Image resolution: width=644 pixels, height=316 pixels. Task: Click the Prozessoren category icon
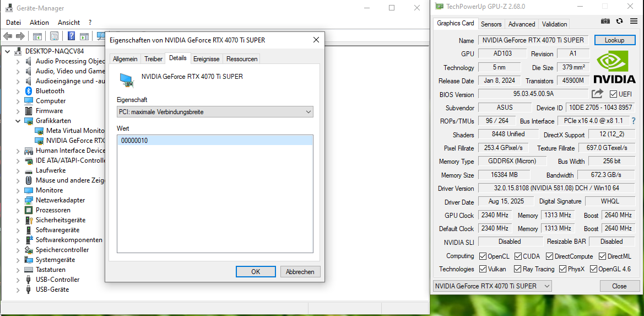[28, 210]
